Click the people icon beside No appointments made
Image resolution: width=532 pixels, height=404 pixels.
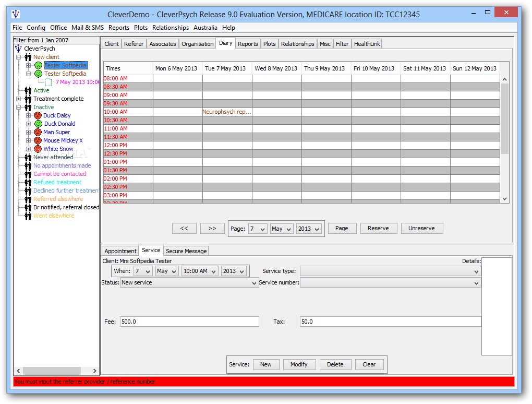pos(28,165)
